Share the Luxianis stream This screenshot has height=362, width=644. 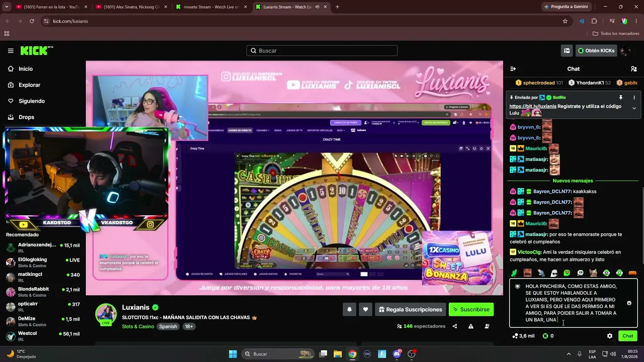[455, 326]
